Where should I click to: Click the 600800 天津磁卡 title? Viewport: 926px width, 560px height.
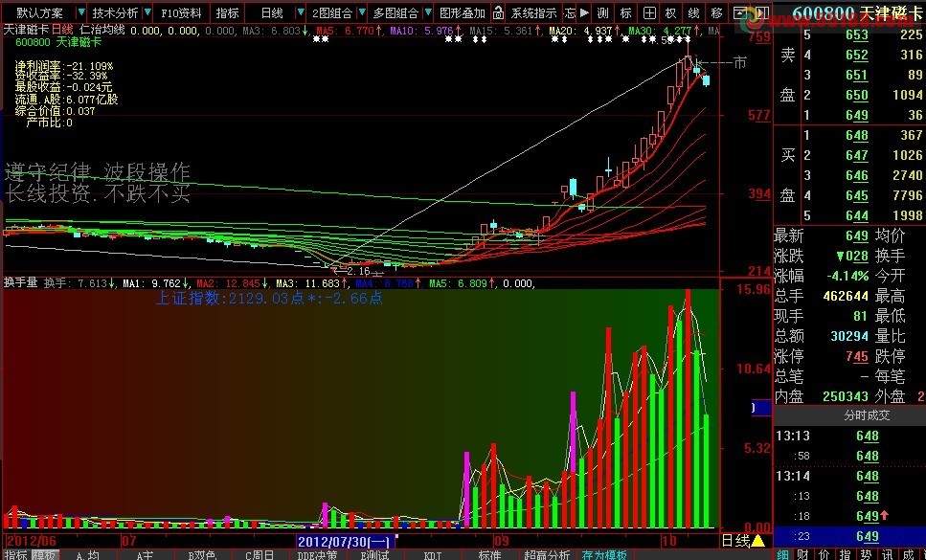[x=856, y=12]
